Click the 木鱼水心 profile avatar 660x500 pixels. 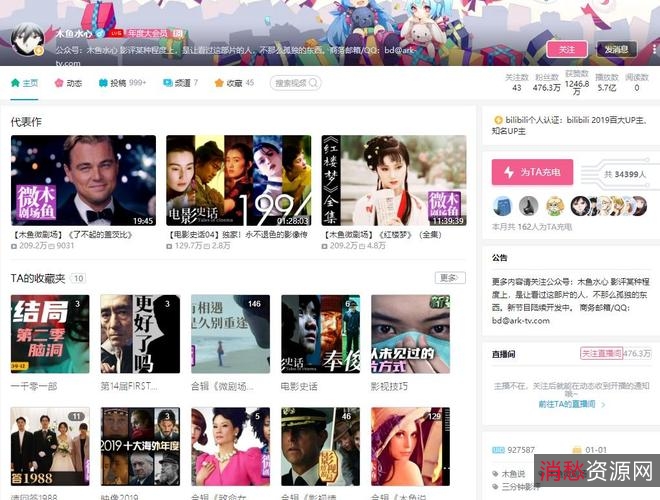(x=29, y=41)
